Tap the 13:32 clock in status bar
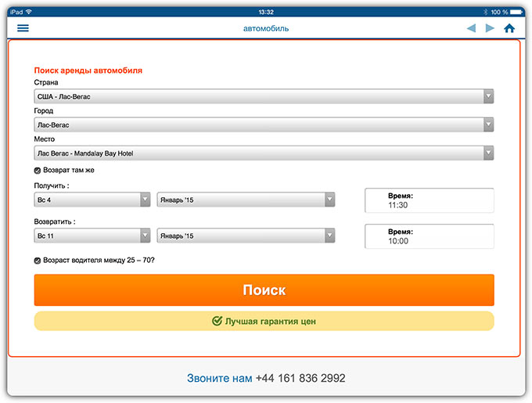The width and height of the screenshot is (532, 403). [x=266, y=12]
